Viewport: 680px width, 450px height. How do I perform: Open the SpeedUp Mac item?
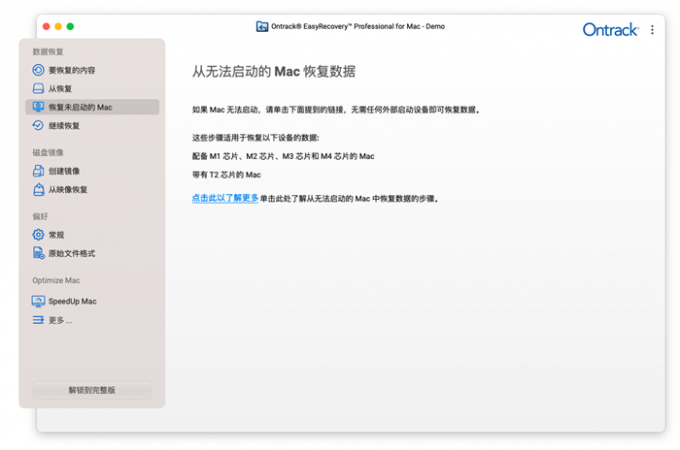point(92,301)
